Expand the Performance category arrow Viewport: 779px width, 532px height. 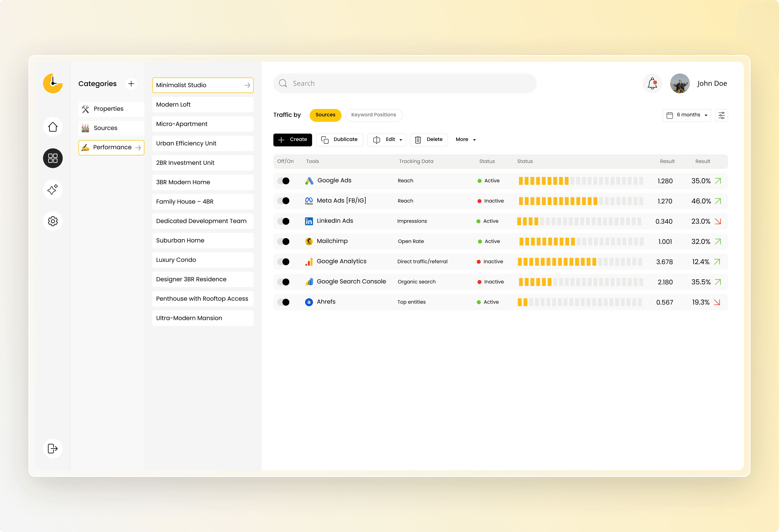[x=138, y=147]
